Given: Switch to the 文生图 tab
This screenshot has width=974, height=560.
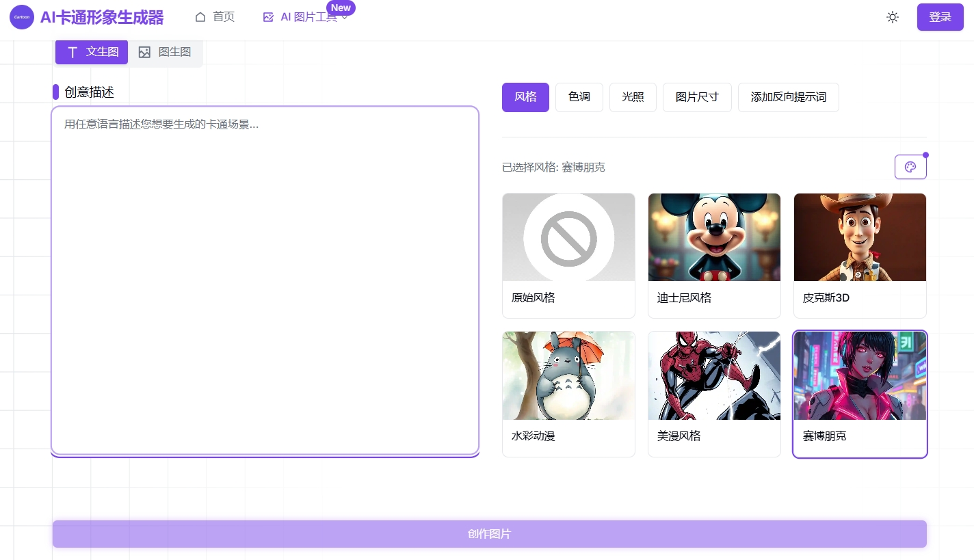Looking at the screenshot, I should 92,52.
